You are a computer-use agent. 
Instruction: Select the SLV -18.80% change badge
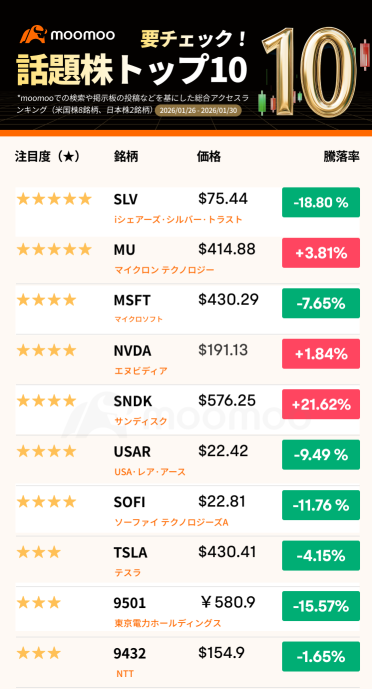[x=321, y=202]
